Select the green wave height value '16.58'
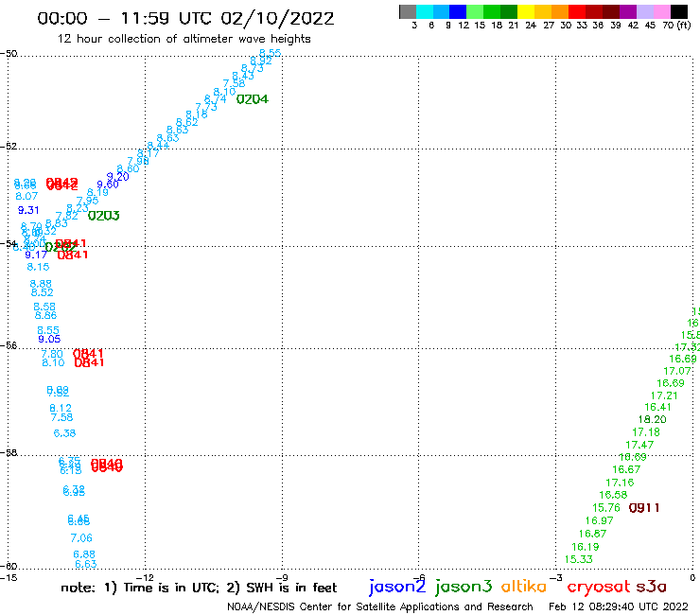700x615 pixels. (613, 495)
